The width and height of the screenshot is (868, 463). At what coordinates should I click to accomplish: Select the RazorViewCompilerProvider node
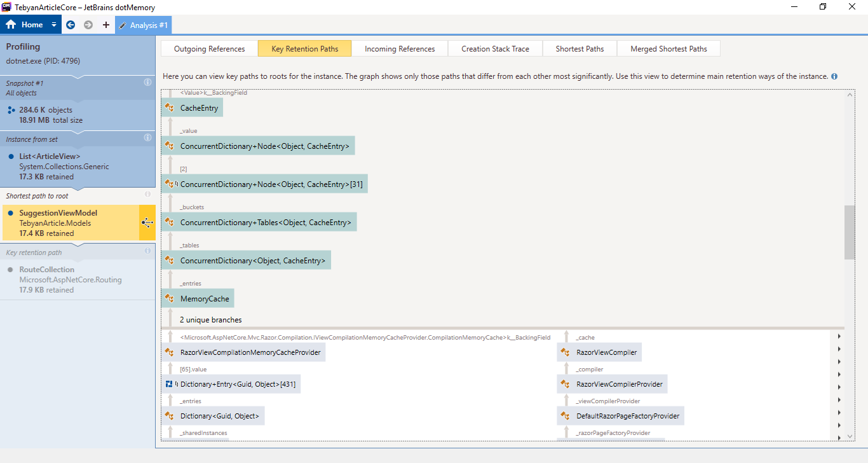coord(613,384)
